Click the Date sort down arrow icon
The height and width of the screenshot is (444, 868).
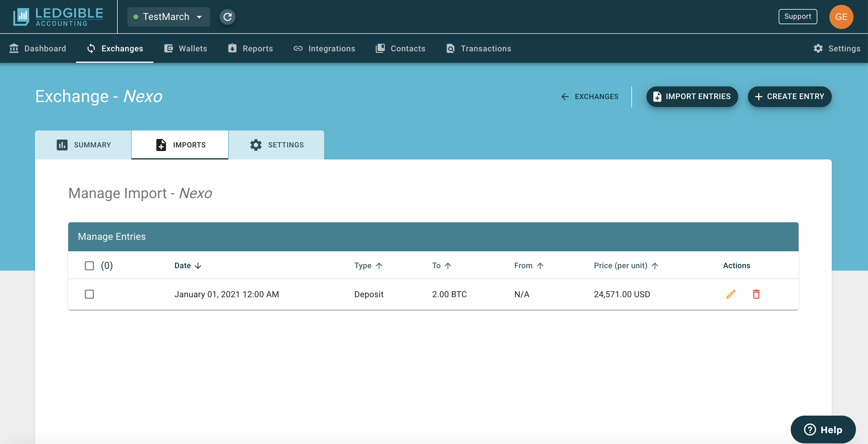coord(198,266)
